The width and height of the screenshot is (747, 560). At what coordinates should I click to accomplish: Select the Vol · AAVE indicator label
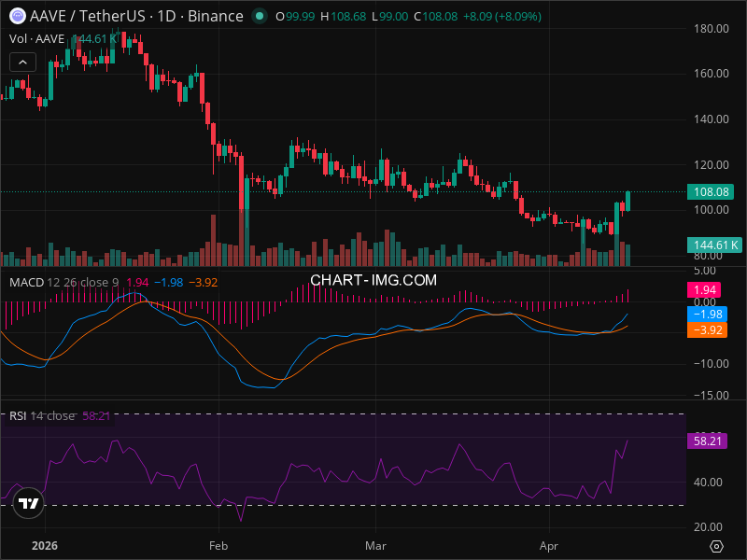(x=36, y=38)
